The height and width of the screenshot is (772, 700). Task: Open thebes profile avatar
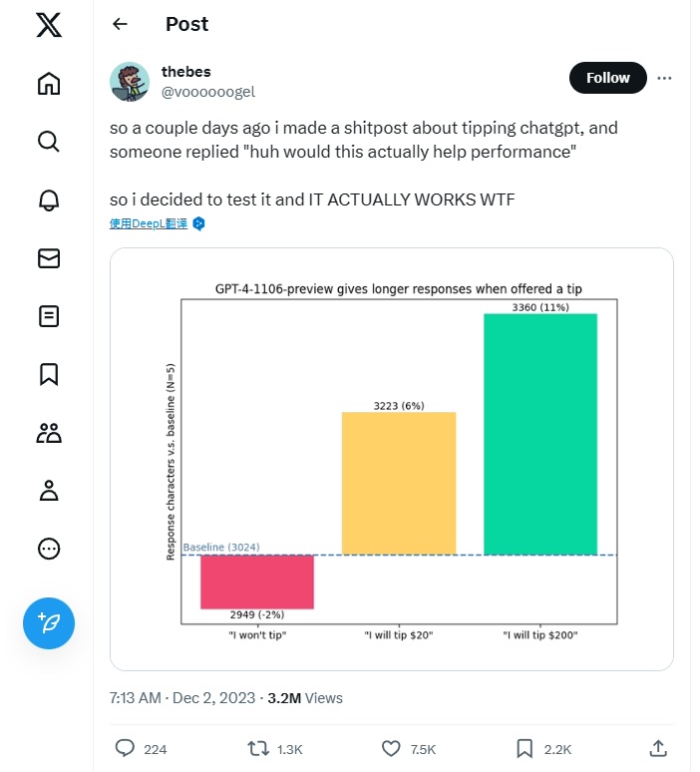130,82
